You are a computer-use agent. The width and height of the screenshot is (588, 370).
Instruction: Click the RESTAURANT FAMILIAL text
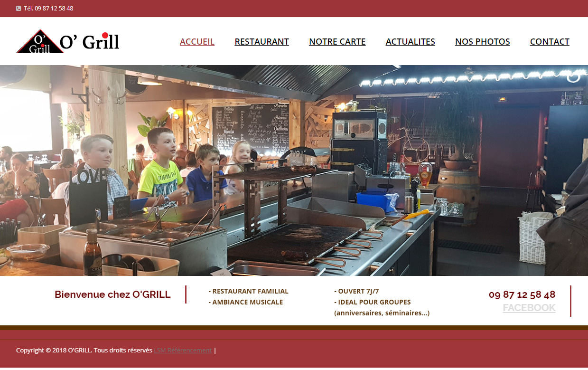(248, 291)
